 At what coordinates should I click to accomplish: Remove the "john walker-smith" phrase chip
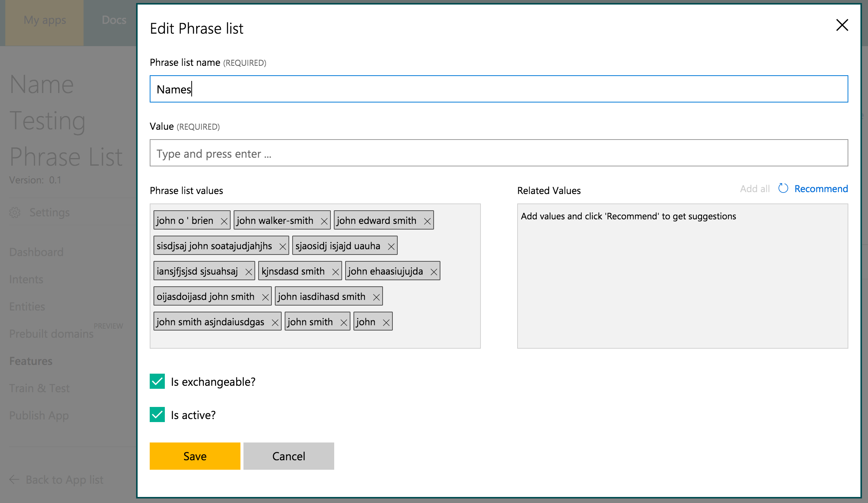pos(324,220)
